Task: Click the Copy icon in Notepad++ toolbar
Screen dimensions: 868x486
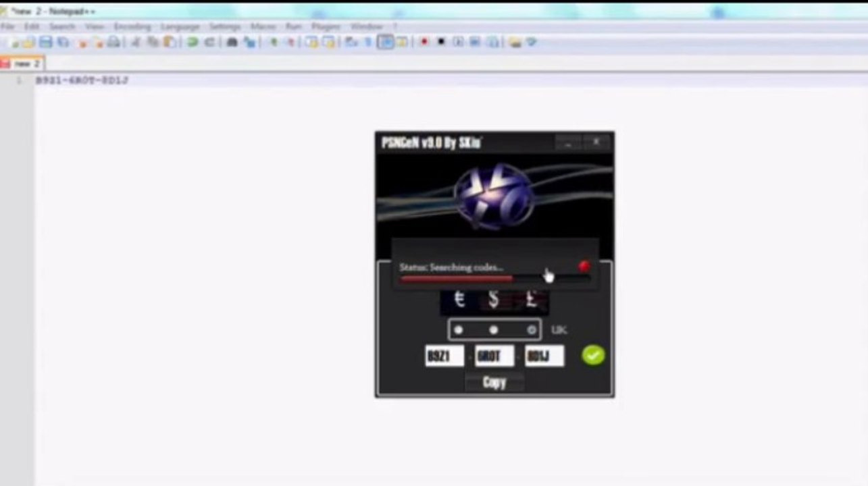Action: click(x=153, y=42)
